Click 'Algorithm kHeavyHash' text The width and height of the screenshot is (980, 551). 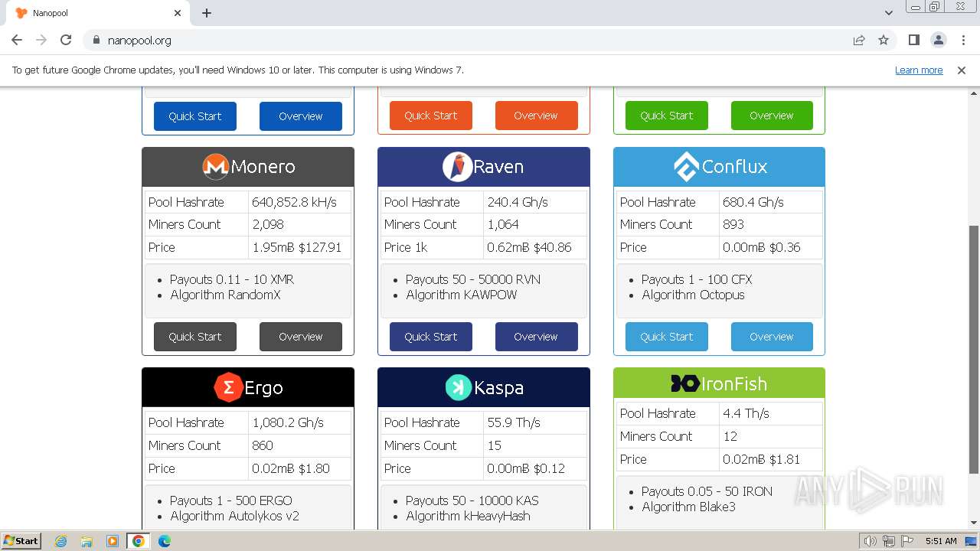point(468,516)
